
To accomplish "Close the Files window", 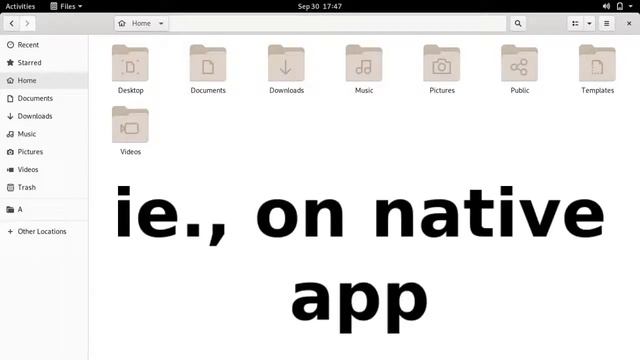I will click(x=629, y=24).
